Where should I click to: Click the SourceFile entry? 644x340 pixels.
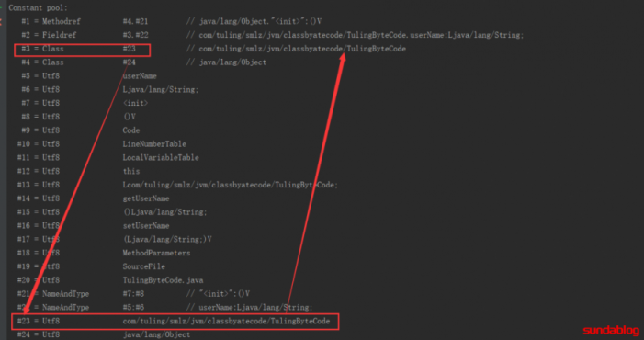click(143, 266)
